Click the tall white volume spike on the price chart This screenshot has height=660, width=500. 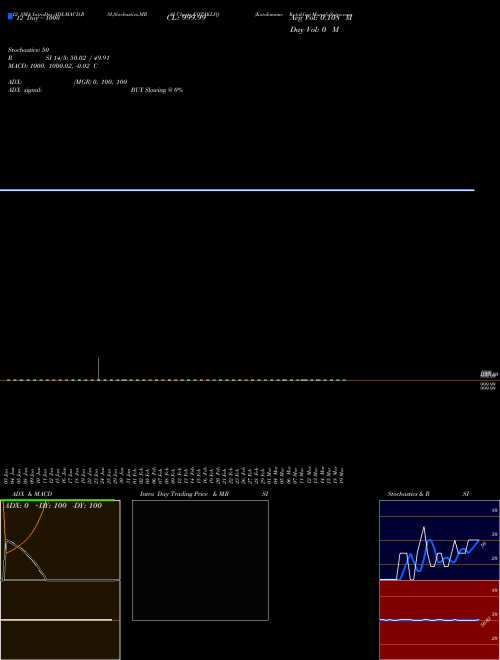click(x=98, y=369)
